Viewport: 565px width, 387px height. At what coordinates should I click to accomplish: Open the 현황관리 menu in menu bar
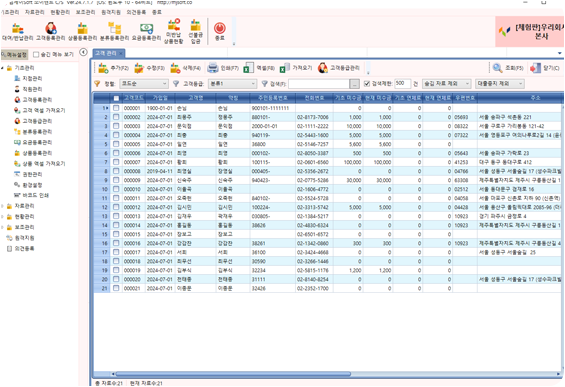60,12
